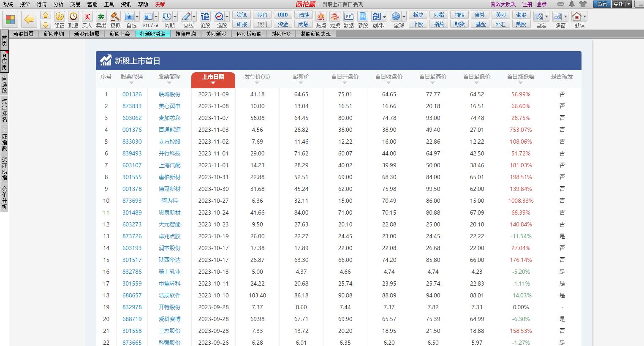Click the 测速 speed test clock icon
Viewport: 644px width, 346px height.
(73, 17)
